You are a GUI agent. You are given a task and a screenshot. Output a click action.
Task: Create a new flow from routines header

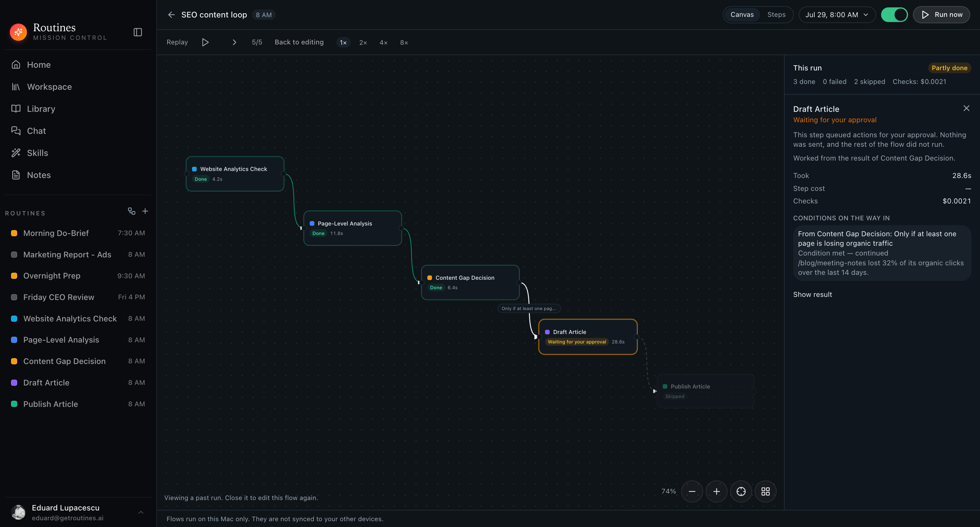132,211
